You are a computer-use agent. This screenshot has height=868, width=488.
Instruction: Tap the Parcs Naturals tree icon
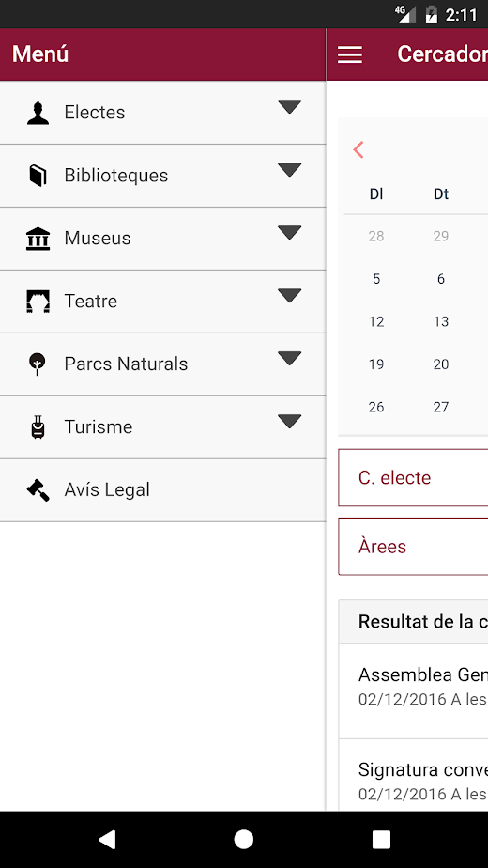click(38, 364)
